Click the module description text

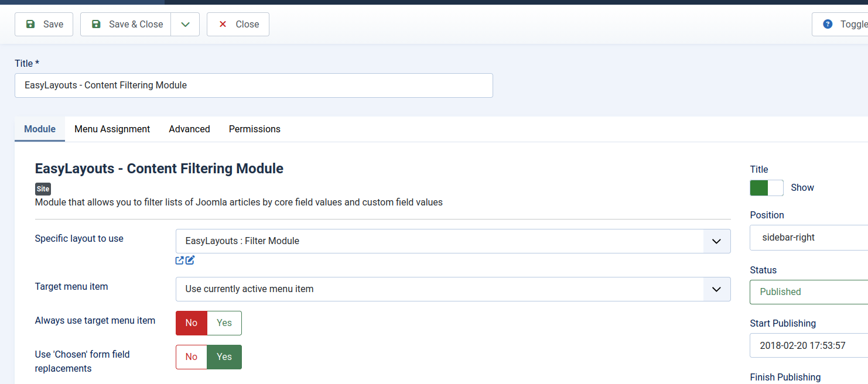(239, 203)
